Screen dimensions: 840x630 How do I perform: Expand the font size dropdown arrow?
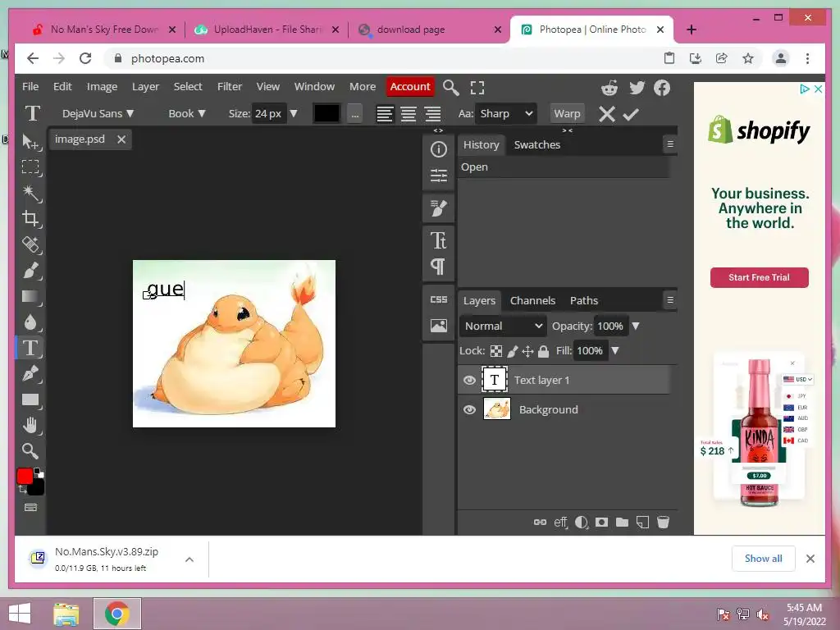(x=294, y=113)
